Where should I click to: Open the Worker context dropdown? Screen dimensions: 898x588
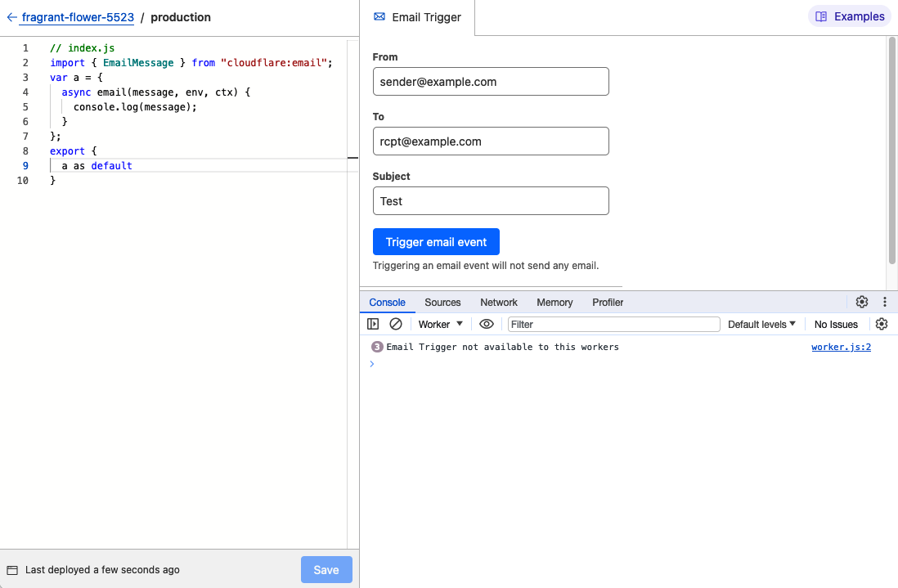click(440, 324)
